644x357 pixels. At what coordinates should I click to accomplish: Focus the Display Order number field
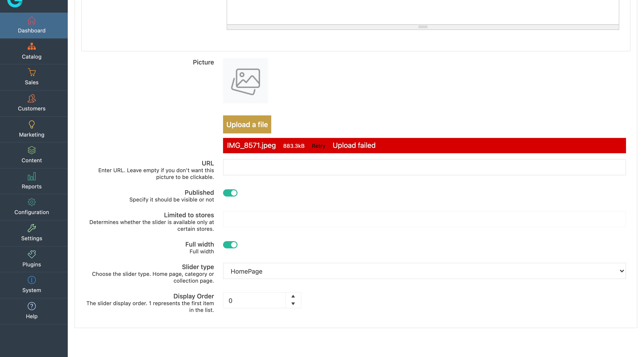(254, 300)
